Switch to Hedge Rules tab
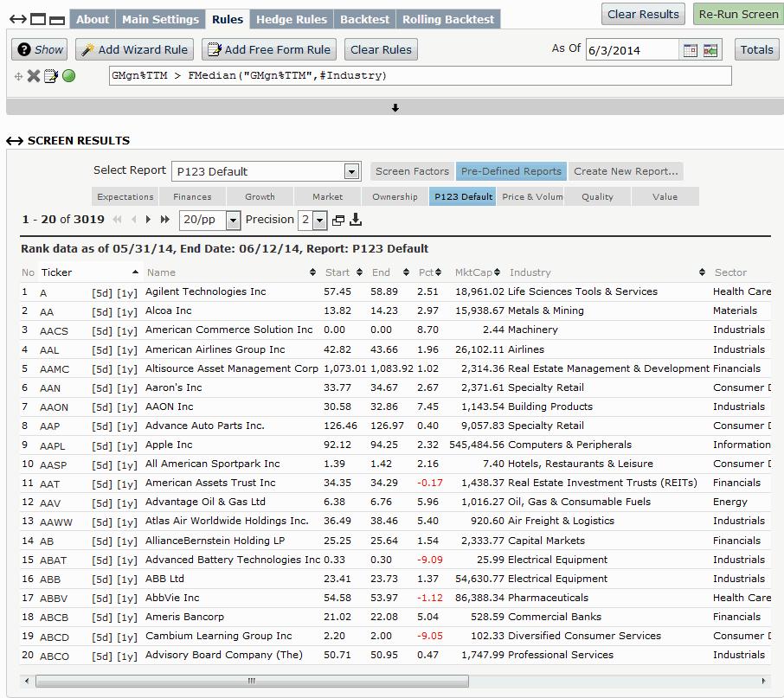 coord(292,20)
